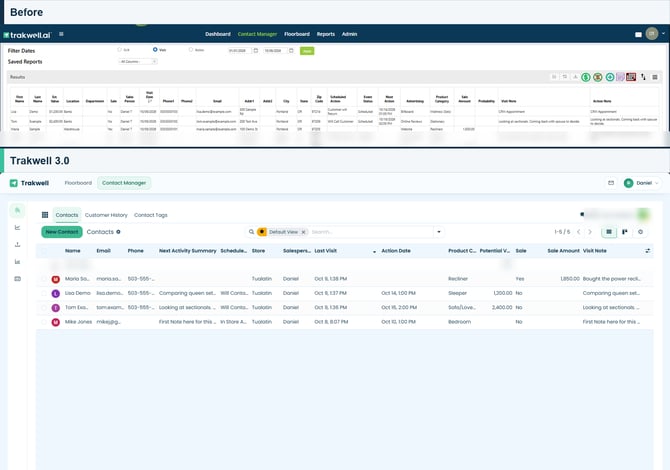Viewport: 670px width, 470px height.
Task: Open Floorboard in the old navigation bar
Action: click(x=297, y=34)
